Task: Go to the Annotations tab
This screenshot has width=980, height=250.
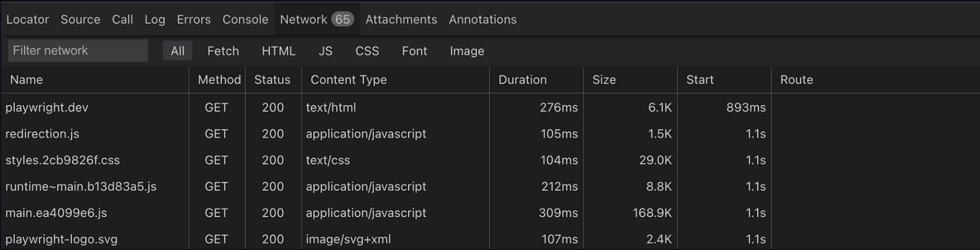Action: click(483, 20)
